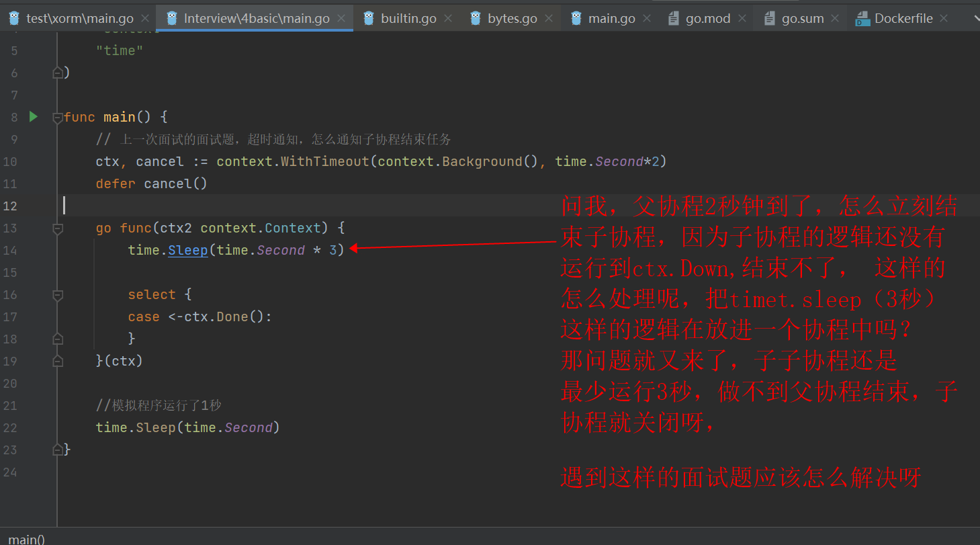Set breakpoint at line number 10
Image resolution: width=980 pixels, height=545 pixels.
coord(10,162)
